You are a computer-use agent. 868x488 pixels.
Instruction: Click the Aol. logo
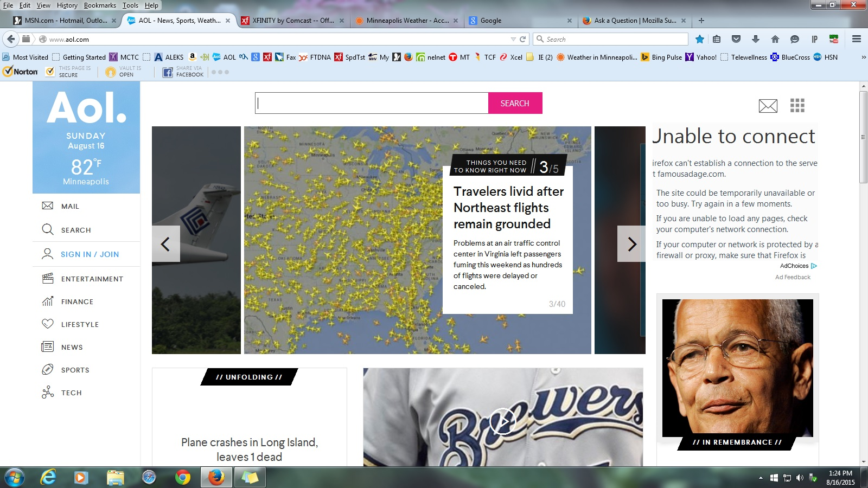point(86,107)
